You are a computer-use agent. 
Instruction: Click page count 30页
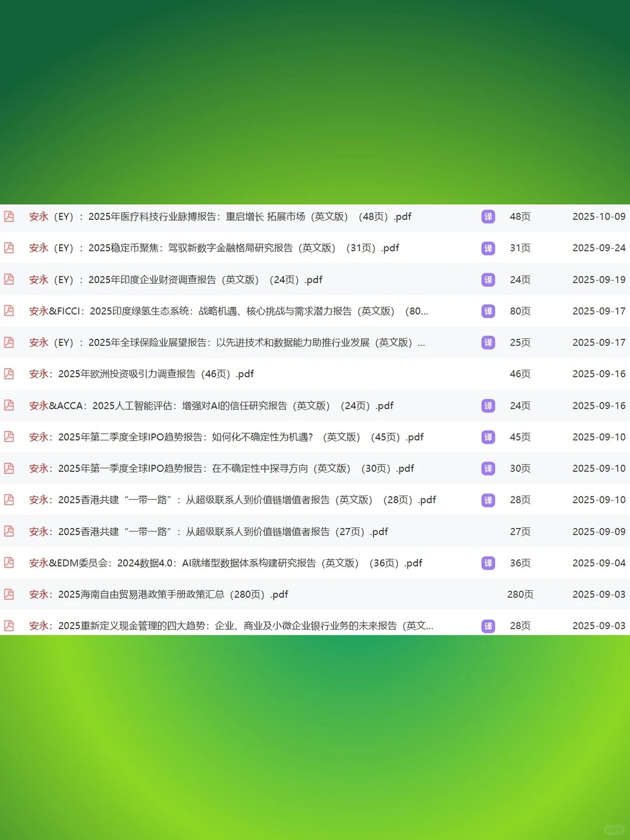click(520, 468)
